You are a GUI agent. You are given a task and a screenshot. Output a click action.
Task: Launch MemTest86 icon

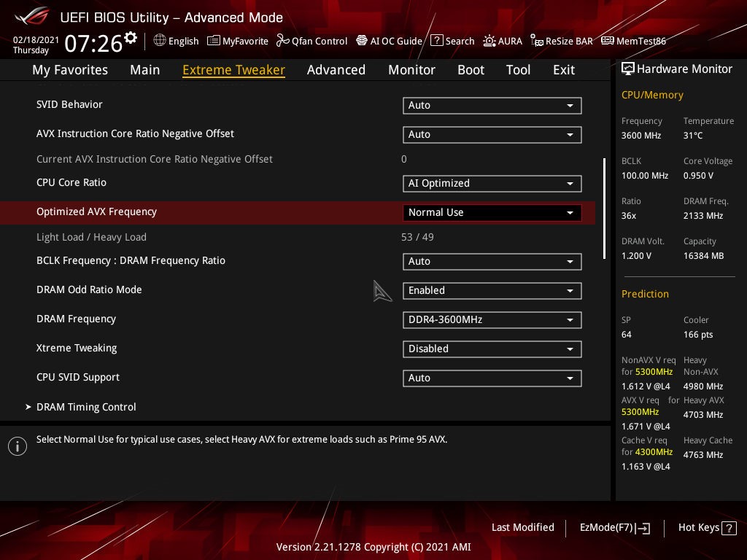[x=608, y=41]
